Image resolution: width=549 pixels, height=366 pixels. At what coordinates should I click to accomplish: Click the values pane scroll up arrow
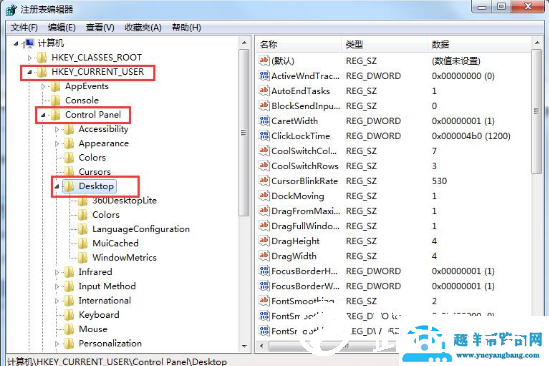[x=537, y=43]
